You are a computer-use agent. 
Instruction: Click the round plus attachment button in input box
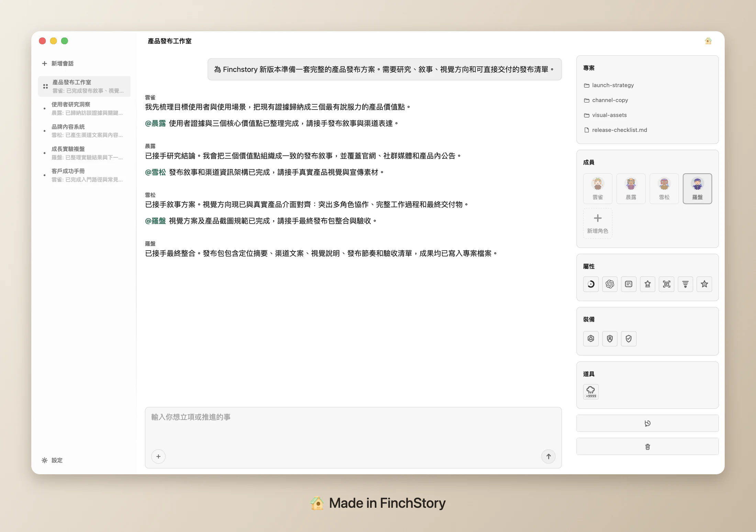(x=158, y=456)
